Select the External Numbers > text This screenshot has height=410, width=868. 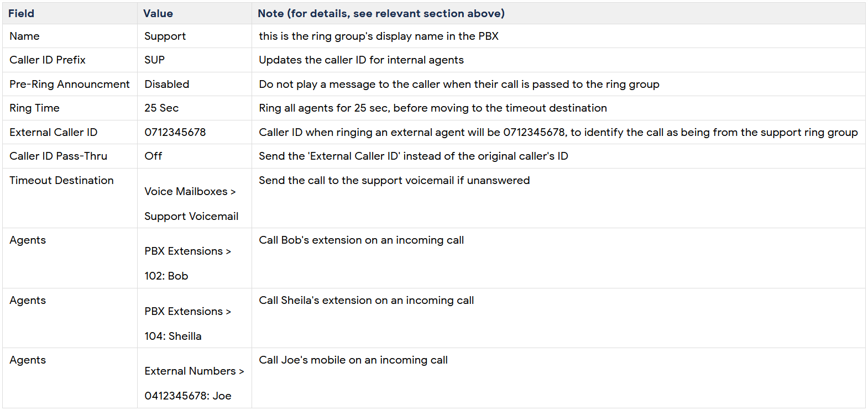coord(194,371)
